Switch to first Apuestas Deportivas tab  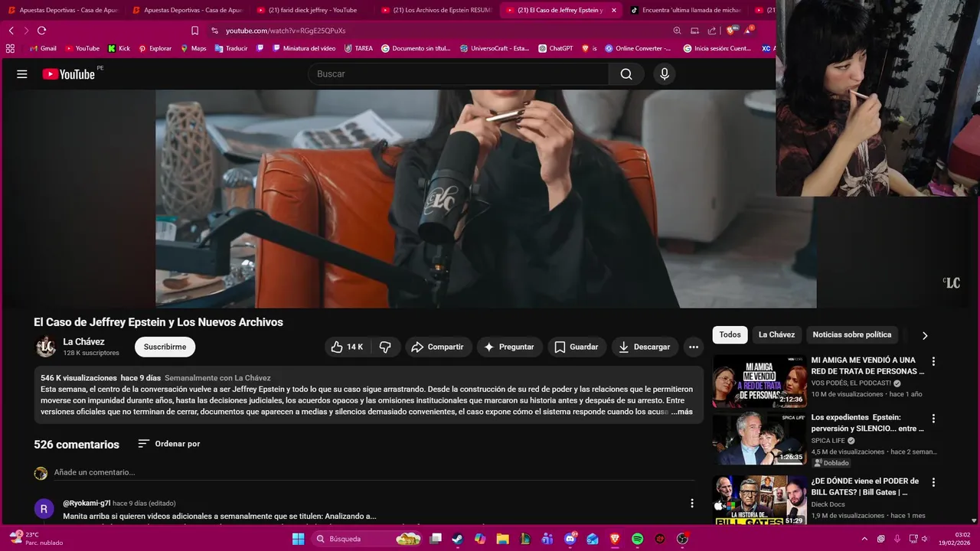click(x=63, y=10)
